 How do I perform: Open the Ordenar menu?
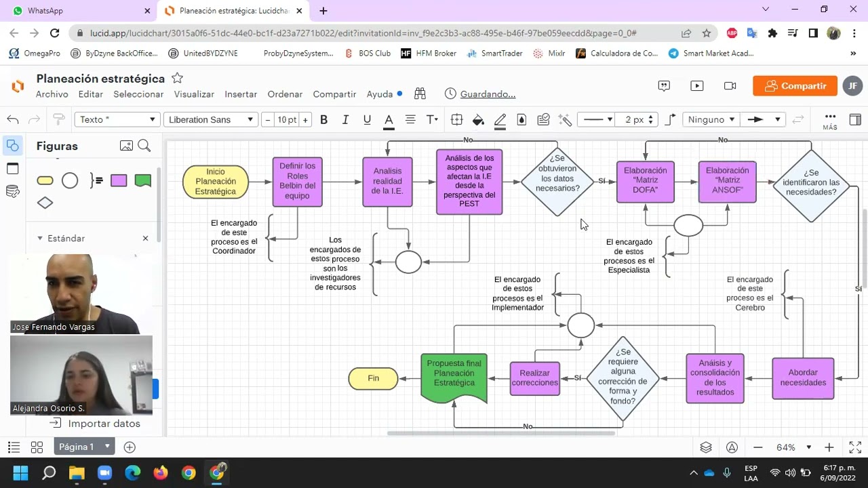click(x=285, y=94)
